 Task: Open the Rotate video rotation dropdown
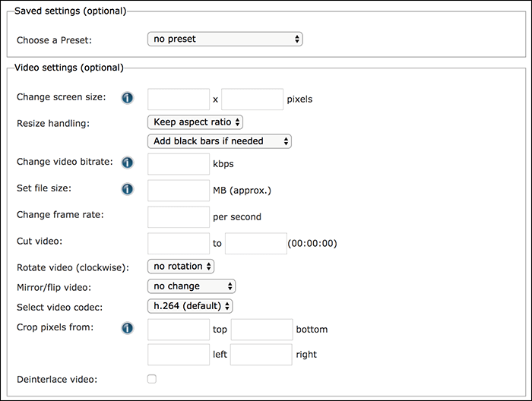pos(181,267)
